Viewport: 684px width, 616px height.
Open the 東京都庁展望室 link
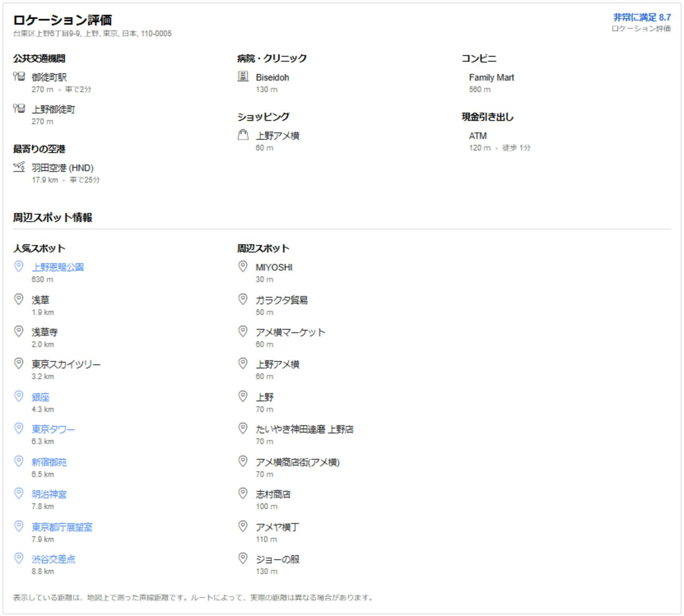pyautogui.click(x=62, y=527)
